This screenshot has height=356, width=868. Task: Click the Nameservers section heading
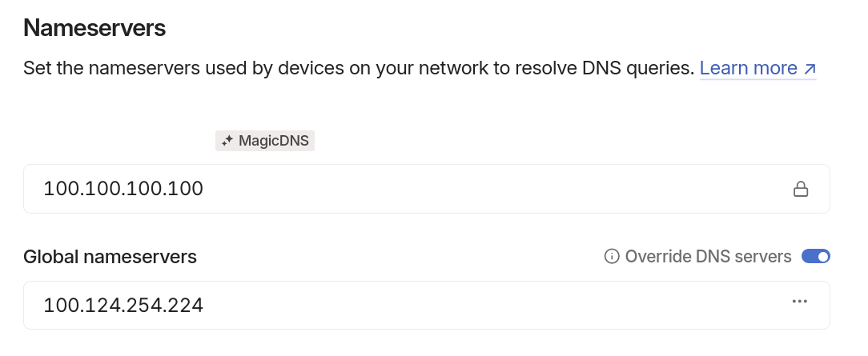point(94,28)
